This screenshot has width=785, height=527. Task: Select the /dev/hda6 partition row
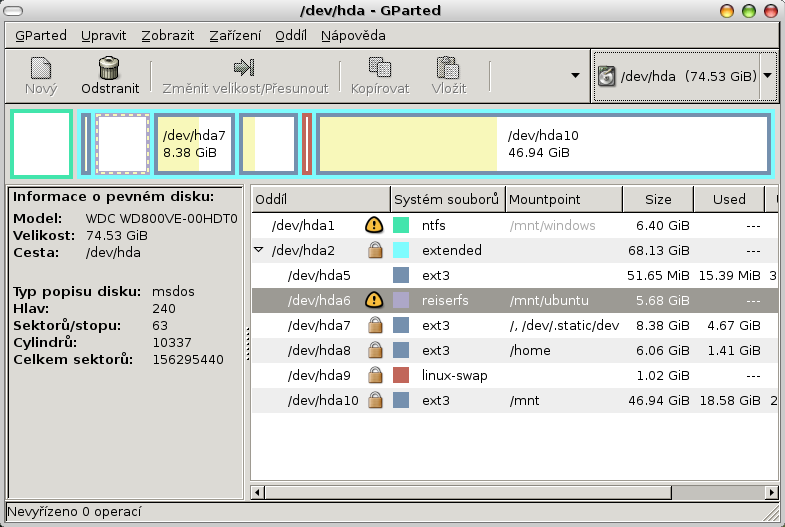pos(515,300)
